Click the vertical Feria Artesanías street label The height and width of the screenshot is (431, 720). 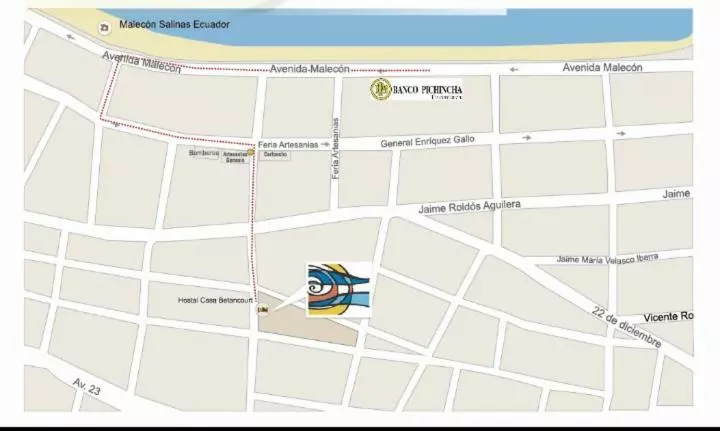click(336, 148)
